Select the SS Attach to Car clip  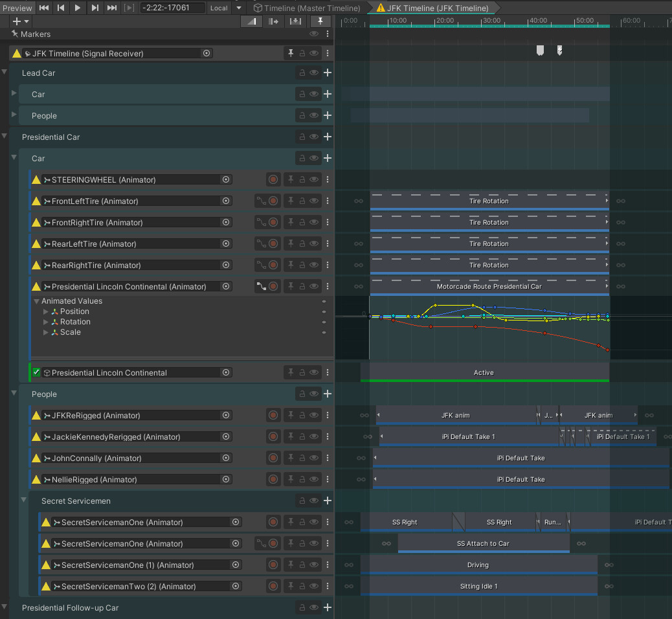point(484,543)
